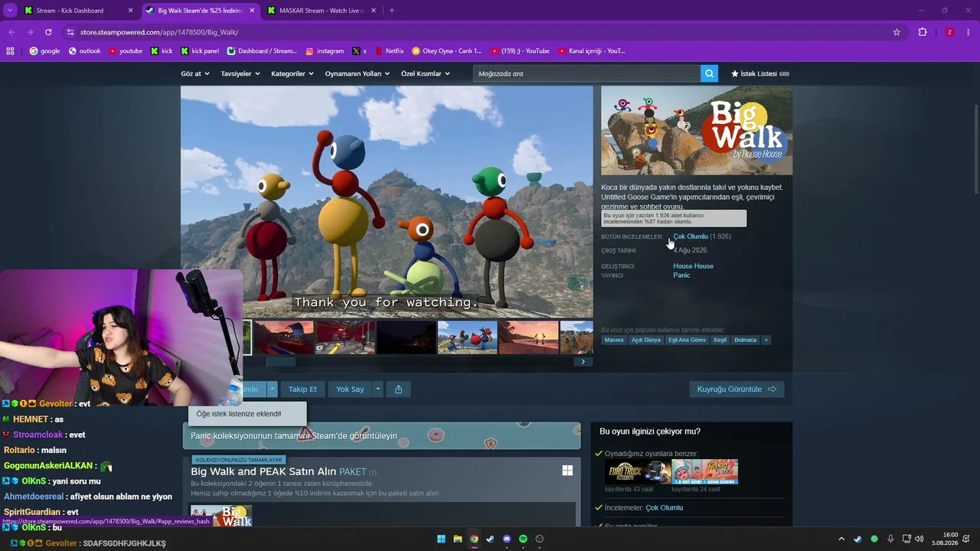Click the microphone icon in system tray
The width and height of the screenshot is (980, 551).
pyautogui.click(x=890, y=539)
